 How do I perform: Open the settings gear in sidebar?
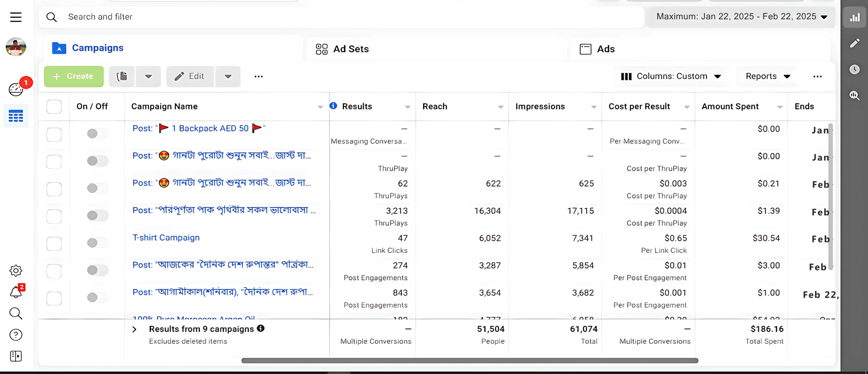(16, 271)
